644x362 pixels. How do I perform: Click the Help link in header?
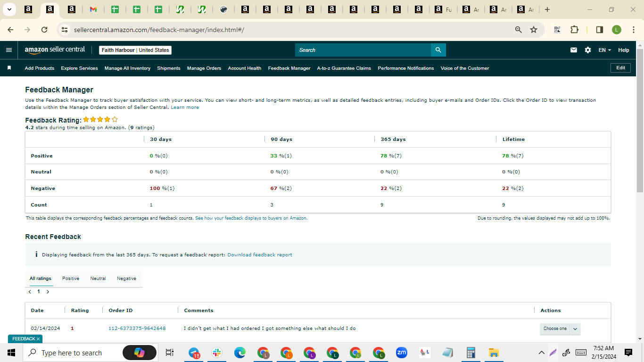[x=624, y=50]
